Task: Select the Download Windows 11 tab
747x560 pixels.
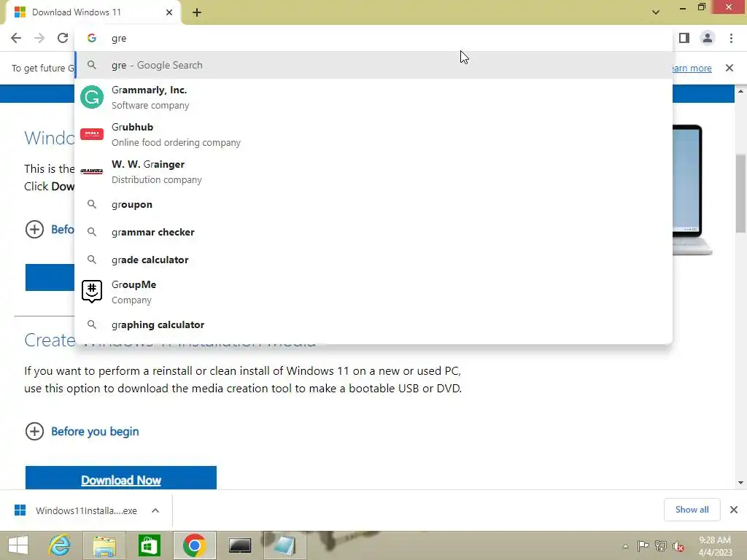Action: [93, 12]
